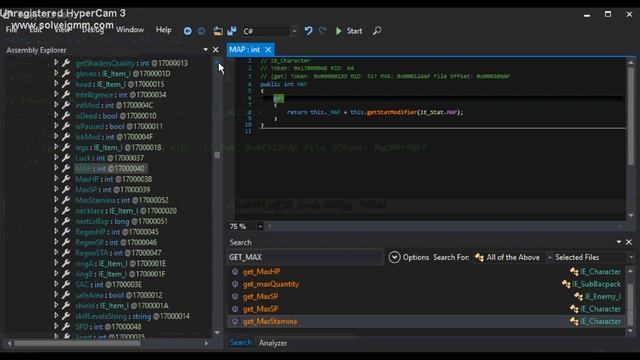Image resolution: width=640 pixels, height=360 pixels.
Task: Close the Assembly Explorer panel
Action: tap(216, 50)
